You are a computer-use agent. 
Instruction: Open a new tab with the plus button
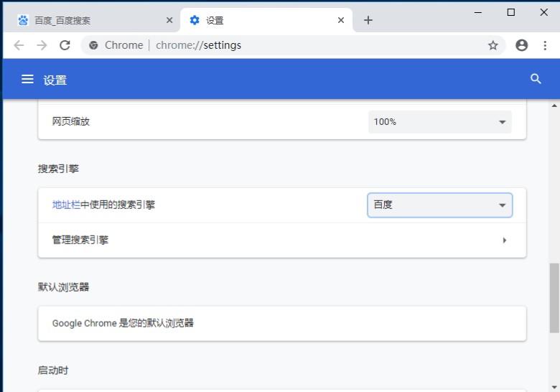368,20
